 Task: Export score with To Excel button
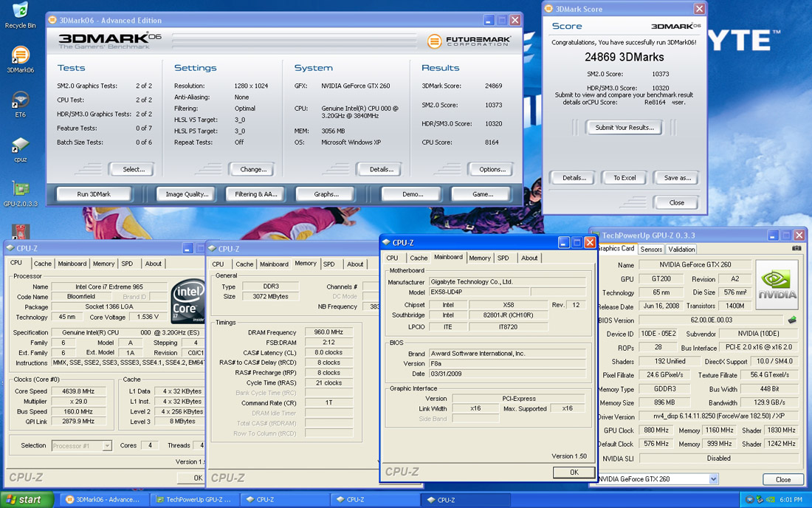coord(625,178)
